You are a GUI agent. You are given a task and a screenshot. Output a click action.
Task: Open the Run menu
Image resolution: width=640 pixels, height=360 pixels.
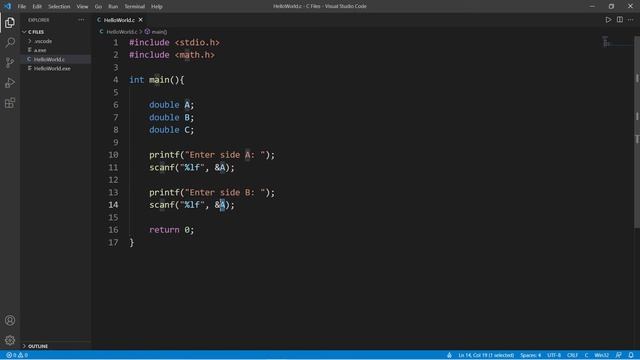(113, 6)
